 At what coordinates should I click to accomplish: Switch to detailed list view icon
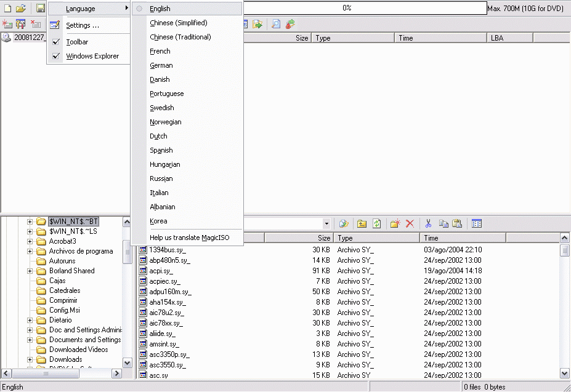point(476,223)
